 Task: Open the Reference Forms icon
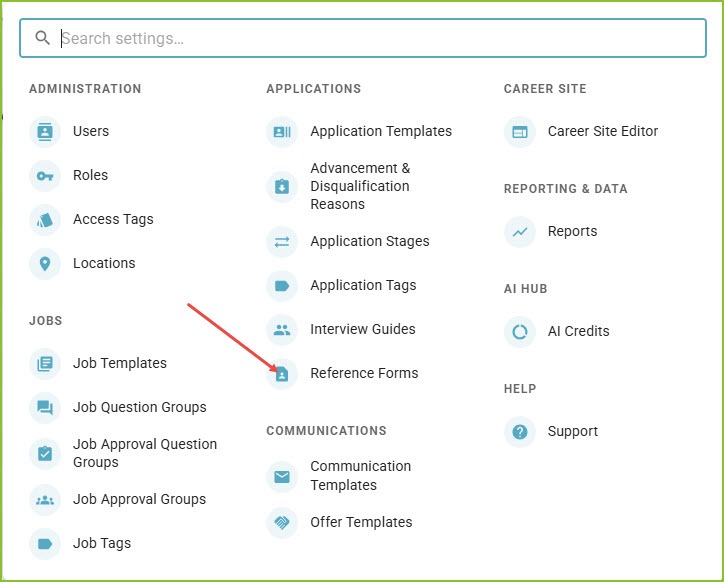(282, 374)
